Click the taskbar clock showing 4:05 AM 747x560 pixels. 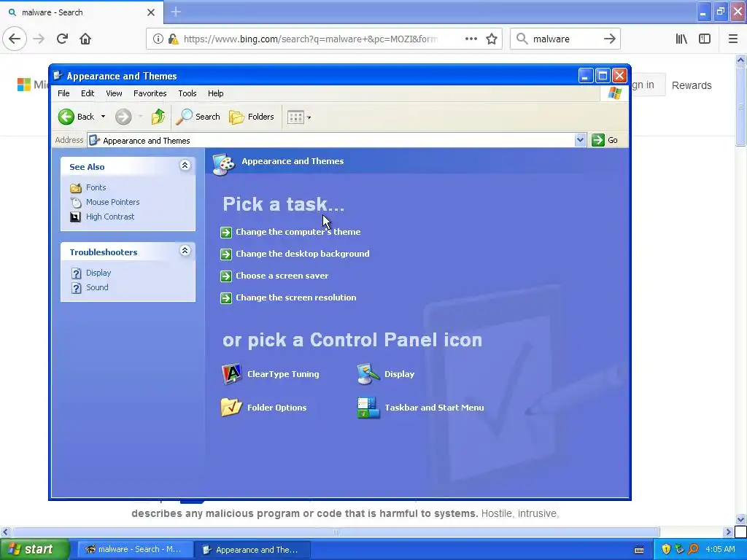[720, 550]
